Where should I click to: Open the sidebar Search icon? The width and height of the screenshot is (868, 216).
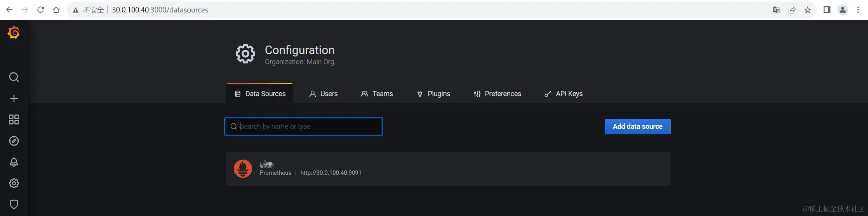14,77
